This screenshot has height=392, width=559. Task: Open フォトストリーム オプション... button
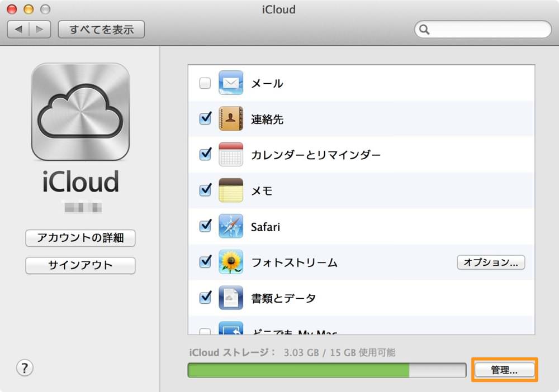point(491,262)
